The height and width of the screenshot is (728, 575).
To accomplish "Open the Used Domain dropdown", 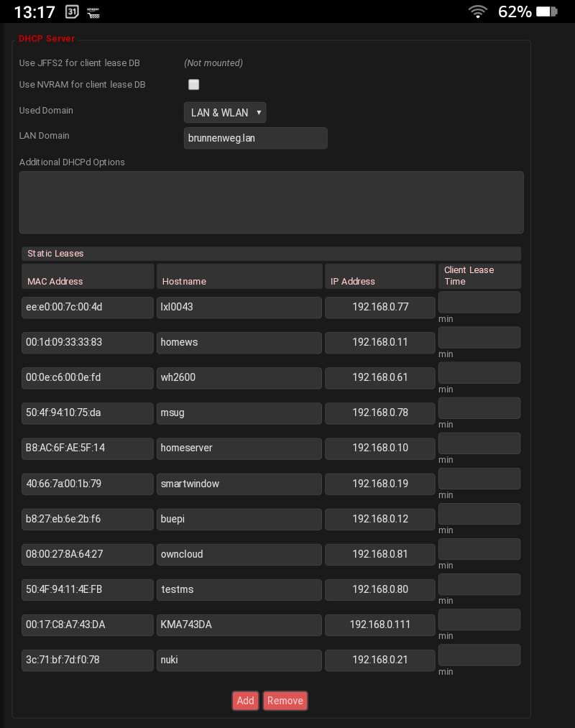I will point(225,113).
